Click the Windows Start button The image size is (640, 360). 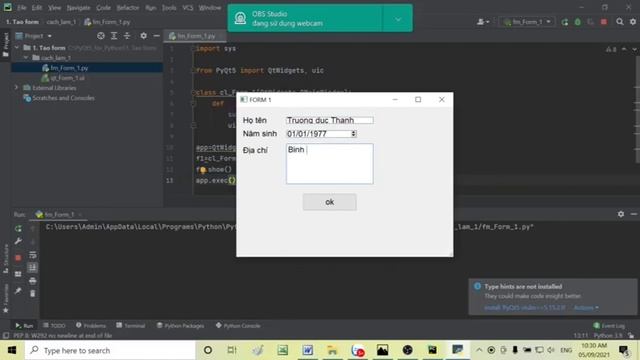click(x=12, y=350)
